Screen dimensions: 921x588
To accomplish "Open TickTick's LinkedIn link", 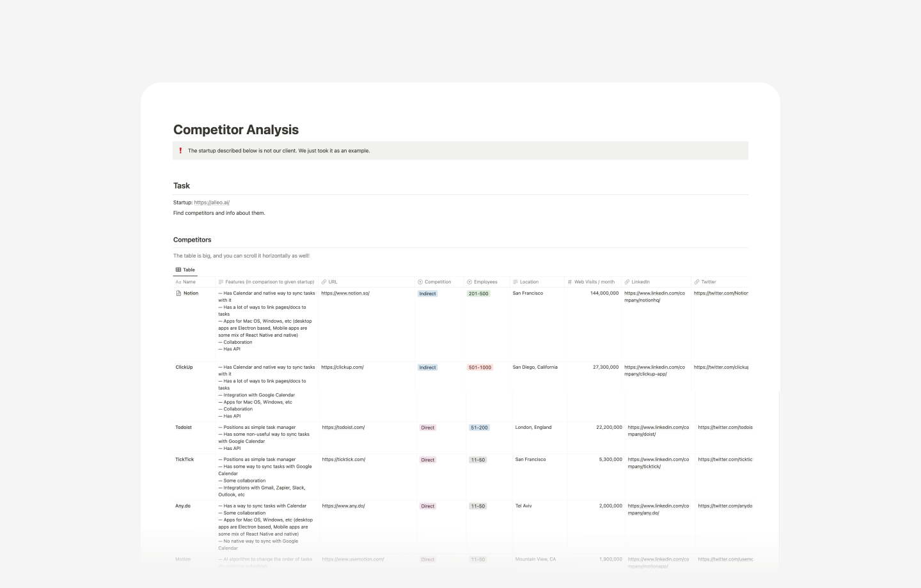I will point(658,463).
